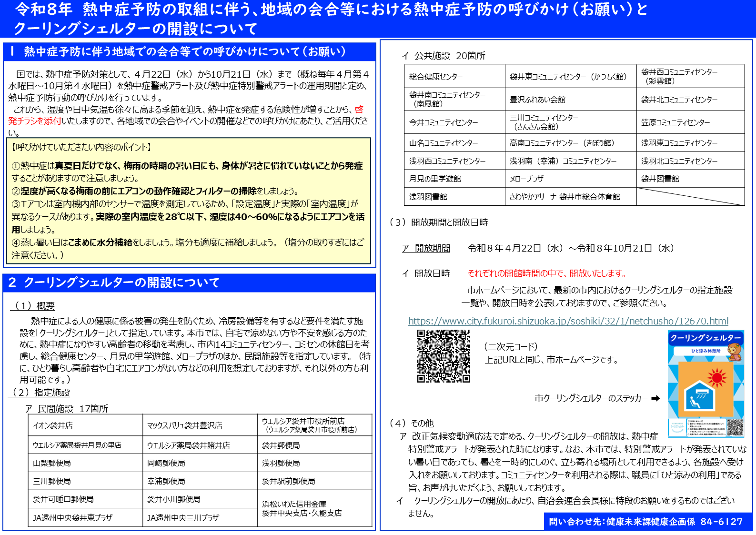The height and width of the screenshot is (535, 756).
Task: Click table cell 袋井駅前郵便局
Action: point(315,481)
